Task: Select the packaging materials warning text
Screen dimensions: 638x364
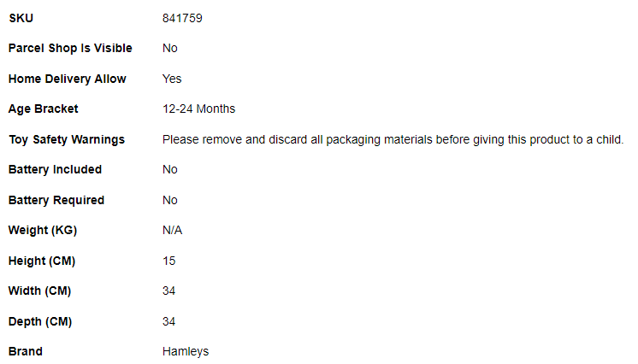Action: [393, 139]
